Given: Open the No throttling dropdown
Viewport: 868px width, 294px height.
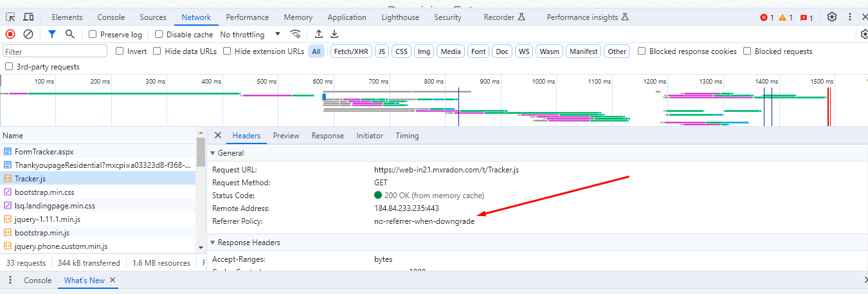Looking at the screenshot, I should pyautogui.click(x=251, y=35).
